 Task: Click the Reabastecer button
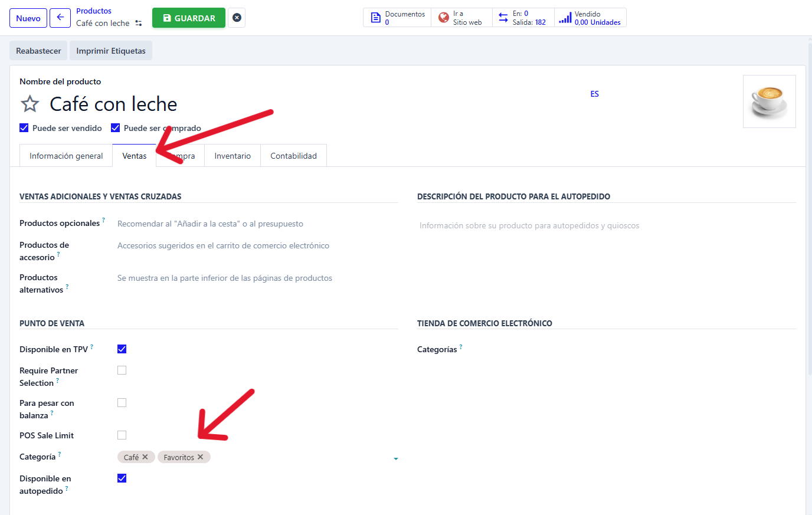(x=38, y=51)
